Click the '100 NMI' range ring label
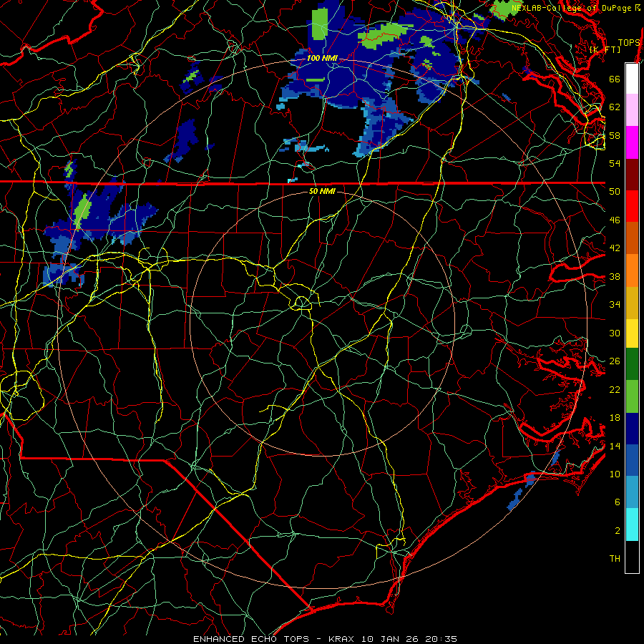Image resolution: width=644 pixels, height=644 pixels. [322, 58]
